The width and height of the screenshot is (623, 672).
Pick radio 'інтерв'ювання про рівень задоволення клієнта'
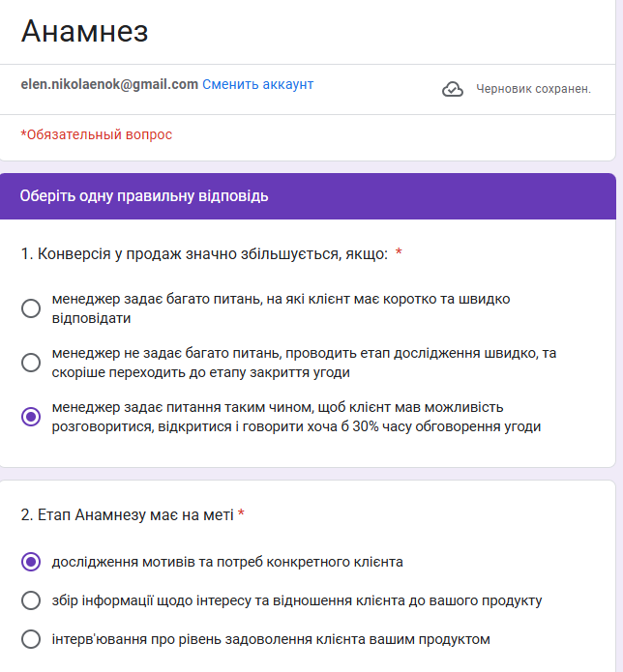(x=31, y=639)
